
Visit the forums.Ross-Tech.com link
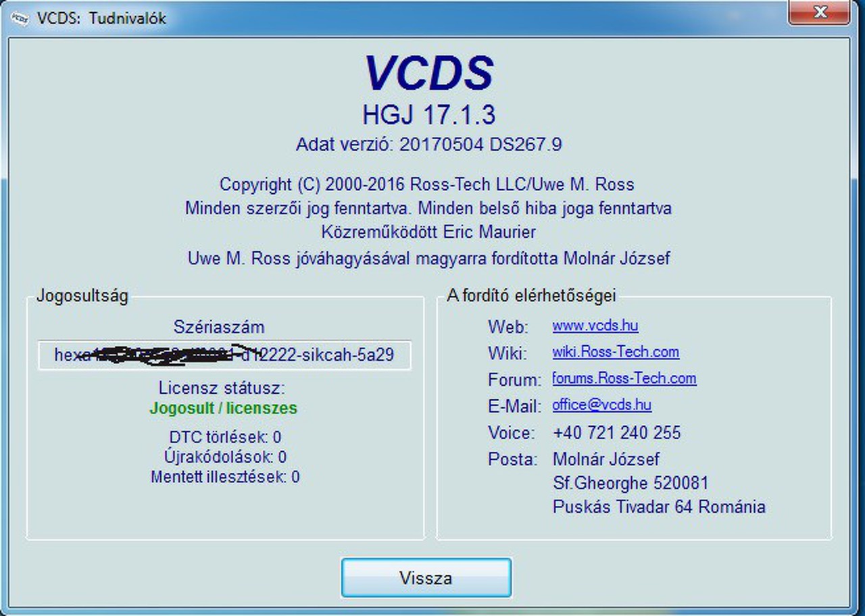tap(624, 378)
